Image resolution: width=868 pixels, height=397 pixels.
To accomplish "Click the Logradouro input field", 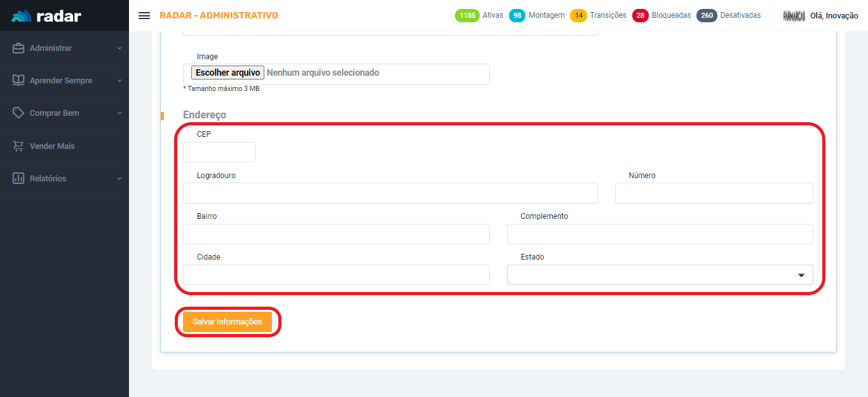I will click(390, 193).
